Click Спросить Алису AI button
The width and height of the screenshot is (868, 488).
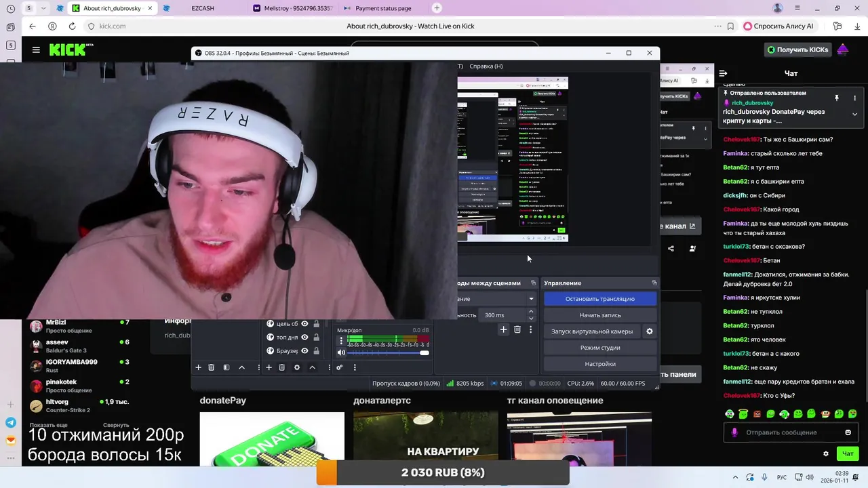click(778, 26)
